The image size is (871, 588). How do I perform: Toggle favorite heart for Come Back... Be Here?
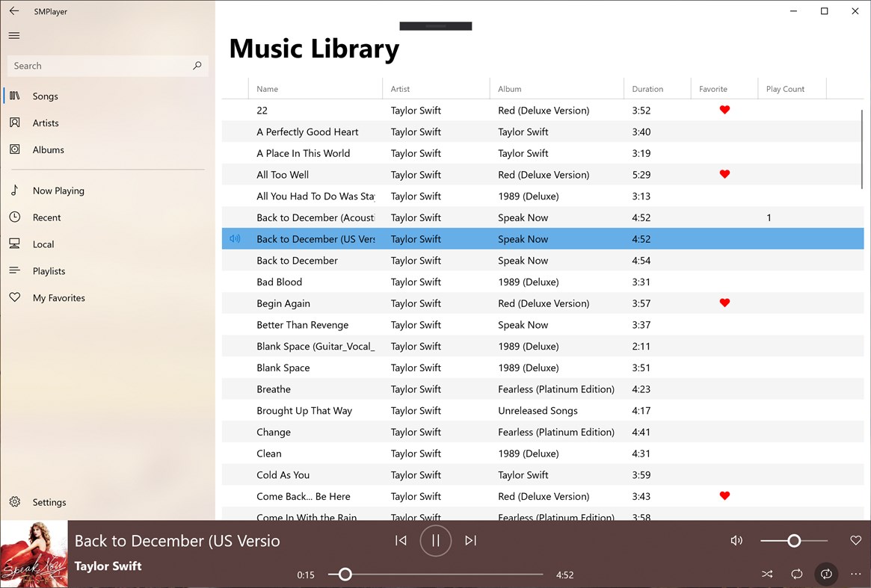pyautogui.click(x=724, y=496)
